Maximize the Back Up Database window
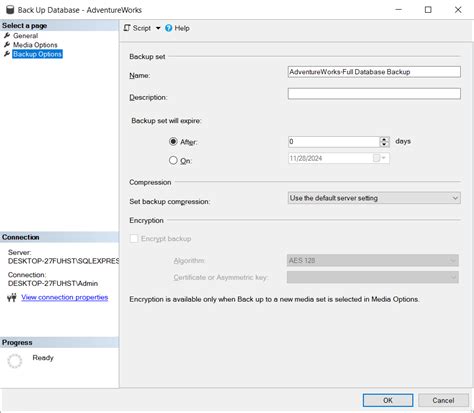The width and height of the screenshot is (474, 413). coord(428,10)
